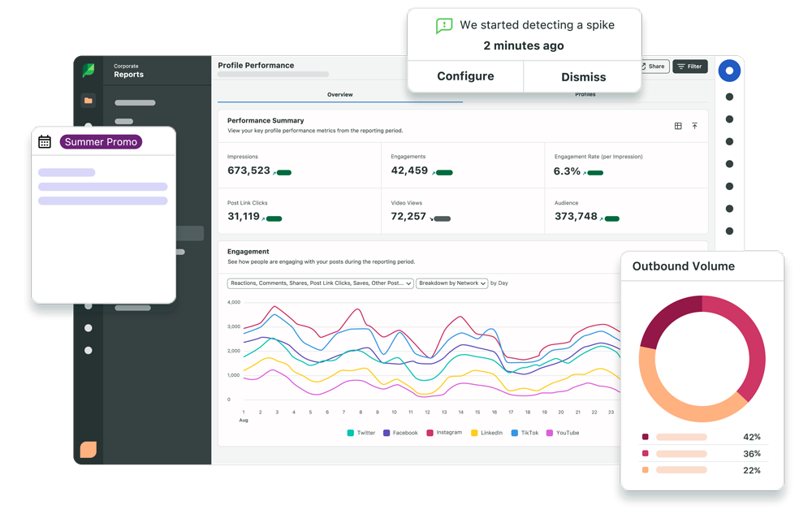Viewport: 812px width, 514px height.
Task: Click the spike alert message icon
Action: (443, 25)
